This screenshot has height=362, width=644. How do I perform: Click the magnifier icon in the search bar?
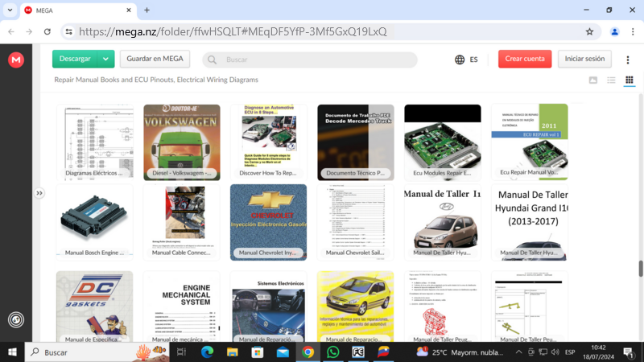coord(212,60)
